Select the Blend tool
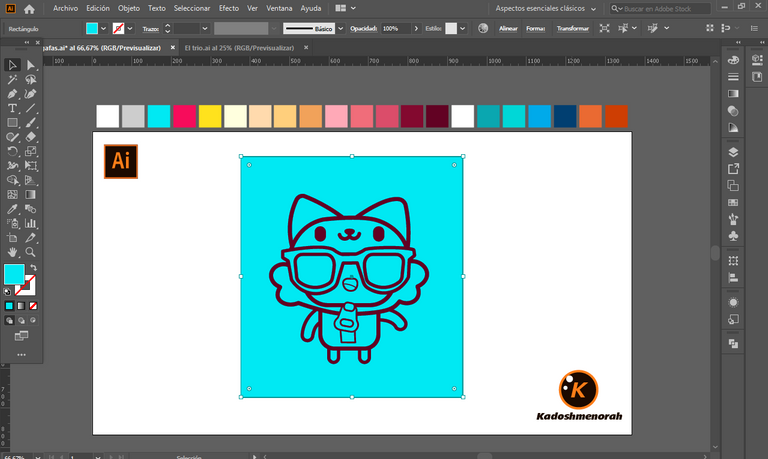 30,209
